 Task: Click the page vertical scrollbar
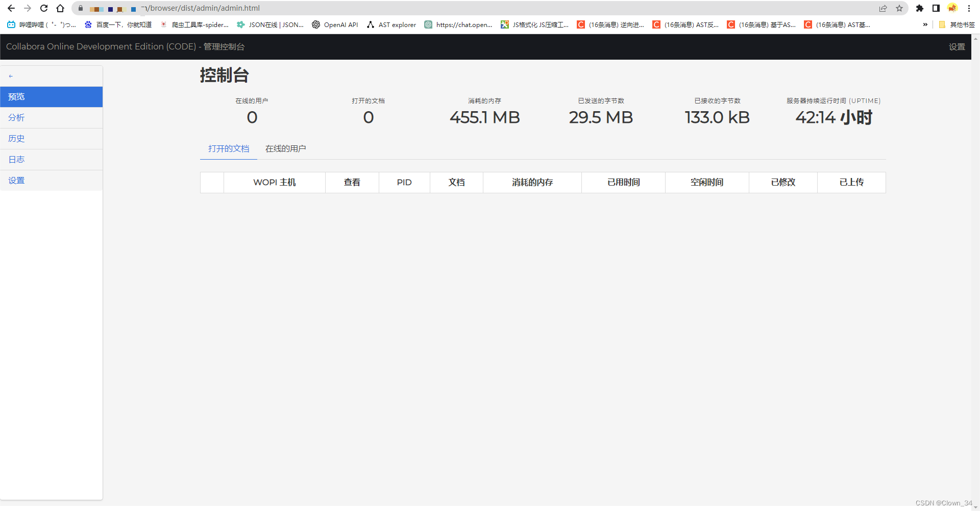point(976,272)
